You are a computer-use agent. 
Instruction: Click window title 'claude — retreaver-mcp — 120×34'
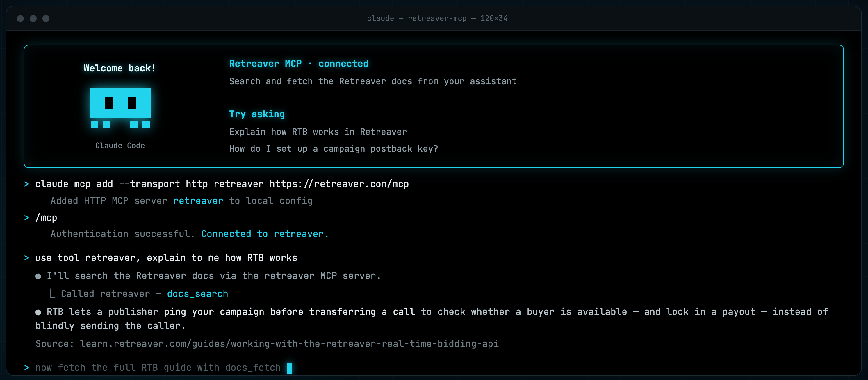click(x=437, y=19)
